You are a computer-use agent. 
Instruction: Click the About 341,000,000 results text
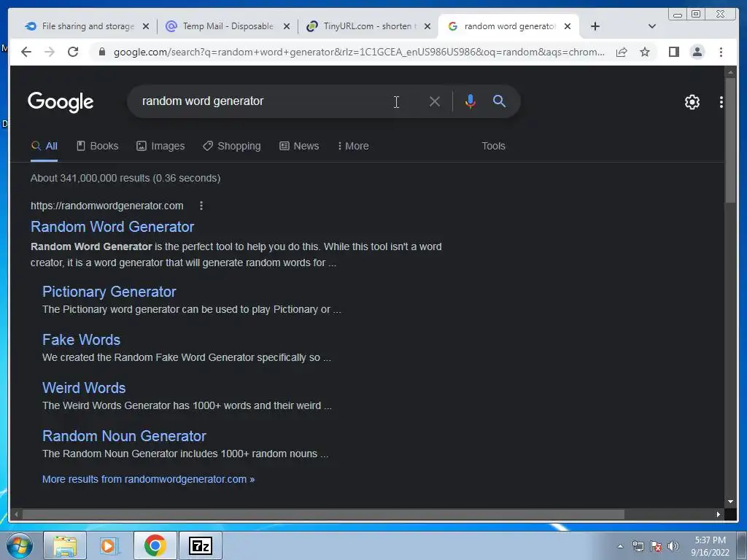tap(125, 178)
